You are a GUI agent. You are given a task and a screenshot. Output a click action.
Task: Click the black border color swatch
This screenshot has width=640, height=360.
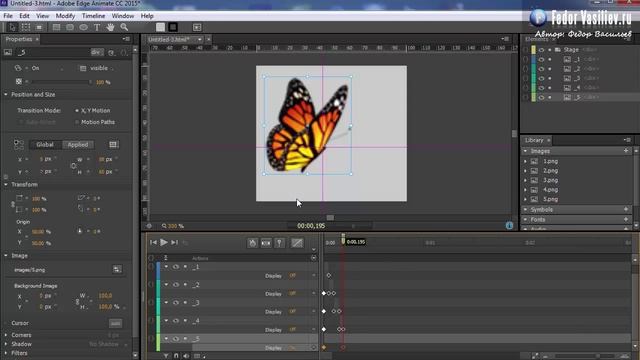pyautogui.click(x=173, y=27)
